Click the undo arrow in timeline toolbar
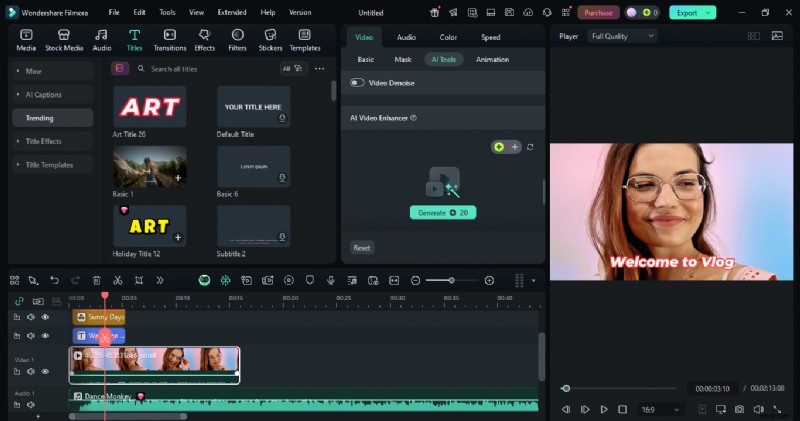Image resolution: width=800 pixels, height=421 pixels. (x=54, y=281)
